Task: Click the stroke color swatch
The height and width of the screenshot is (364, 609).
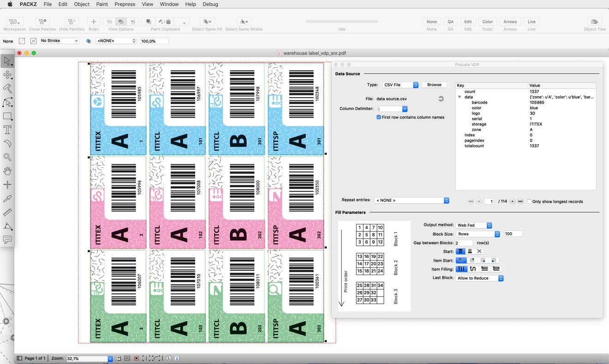Action: (33, 41)
